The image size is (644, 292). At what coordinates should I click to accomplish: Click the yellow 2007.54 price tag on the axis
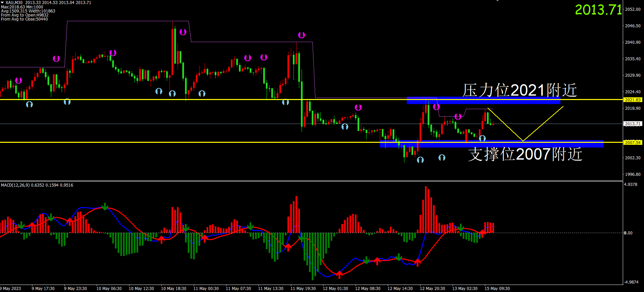633,142
